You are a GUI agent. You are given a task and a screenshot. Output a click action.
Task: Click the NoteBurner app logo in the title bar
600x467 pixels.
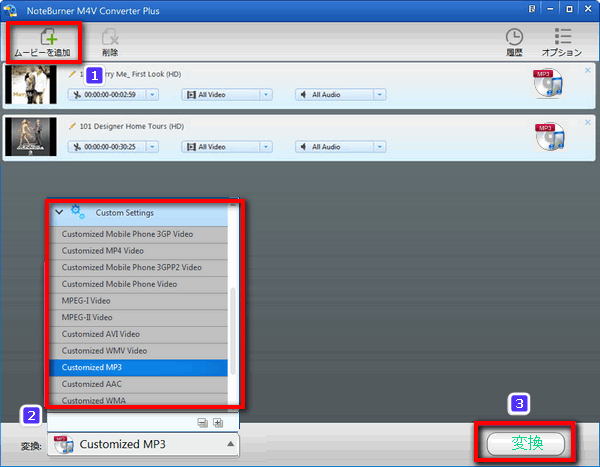pos(10,10)
